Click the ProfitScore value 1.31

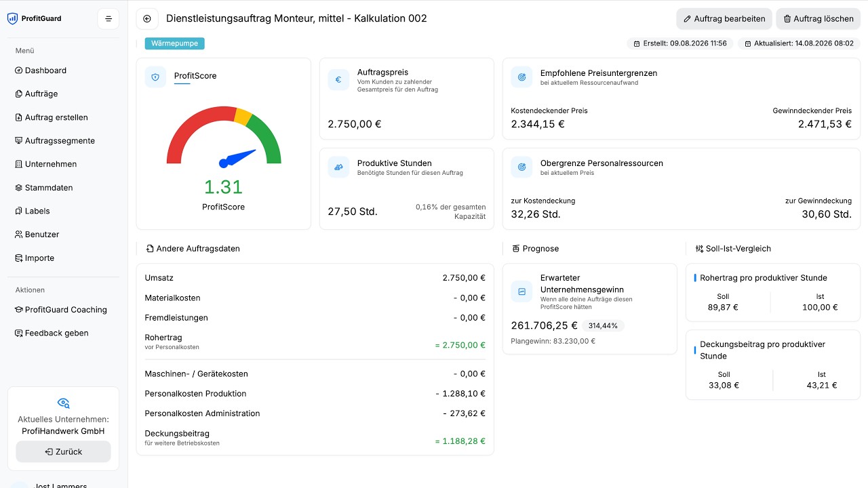point(224,187)
